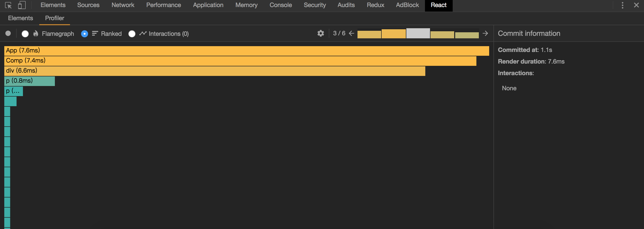
Task: Select the p (0.8ms) bar
Action: [29, 81]
